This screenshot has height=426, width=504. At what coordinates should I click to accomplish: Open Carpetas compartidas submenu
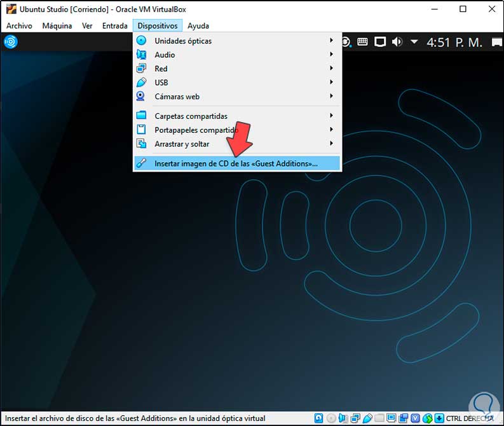[x=237, y=116]
